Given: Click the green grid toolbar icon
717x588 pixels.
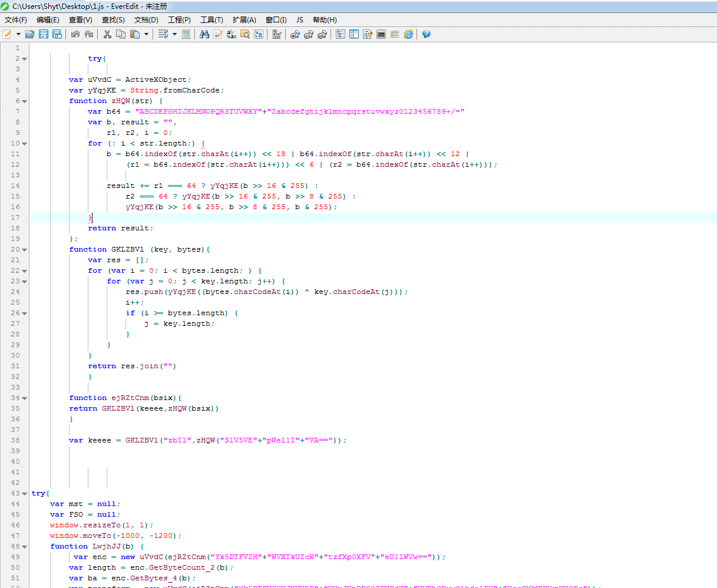Looking at the screenshot, I should coord(395,34).
